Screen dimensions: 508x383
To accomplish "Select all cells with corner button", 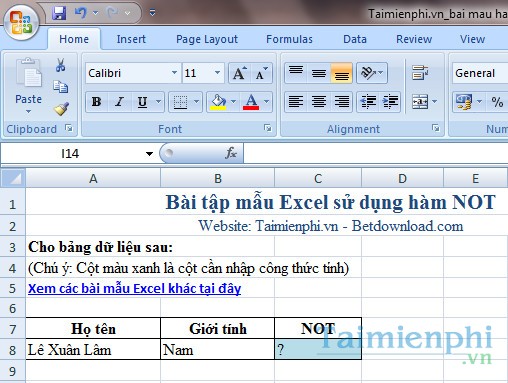I will pos(13,178).
